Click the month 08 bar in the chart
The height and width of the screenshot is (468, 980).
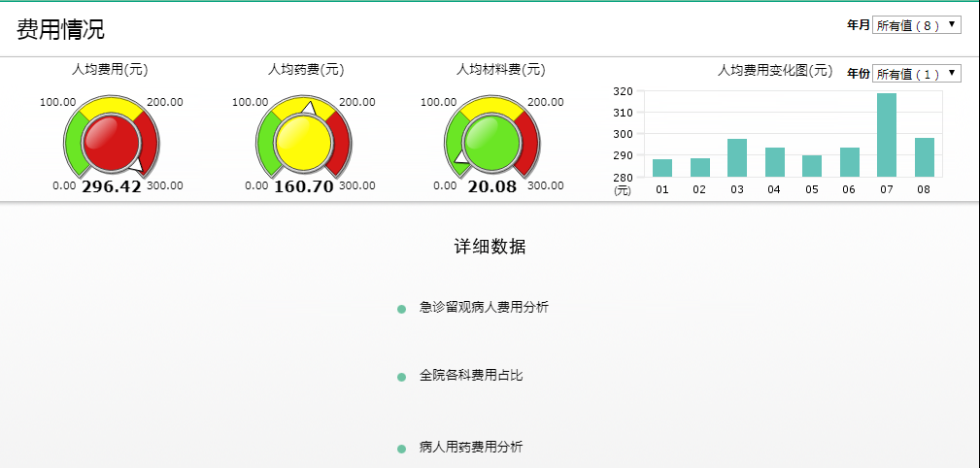click(x=924, y=157)
